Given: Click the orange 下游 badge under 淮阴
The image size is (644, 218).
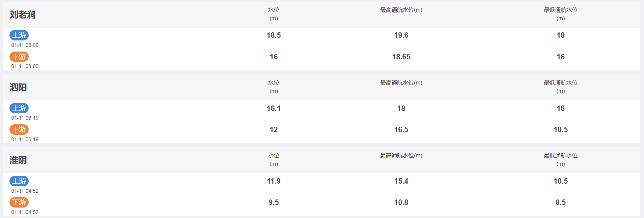Looking at the screenshot, I should point(19,202).
